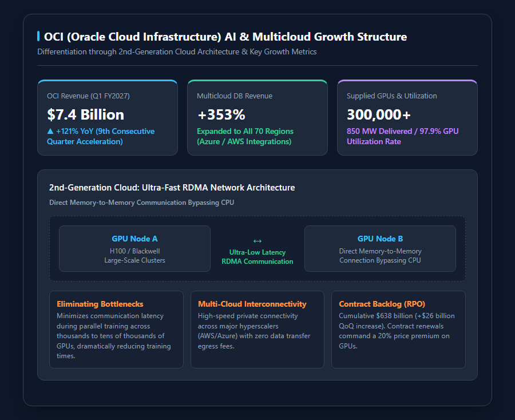515x420 pixels.
Task: Select the "300,000+" value
Action: click(379, 114)
